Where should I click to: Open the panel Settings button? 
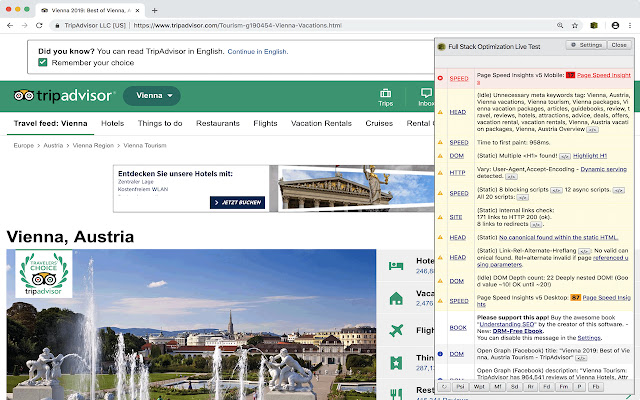pos(586,45)
